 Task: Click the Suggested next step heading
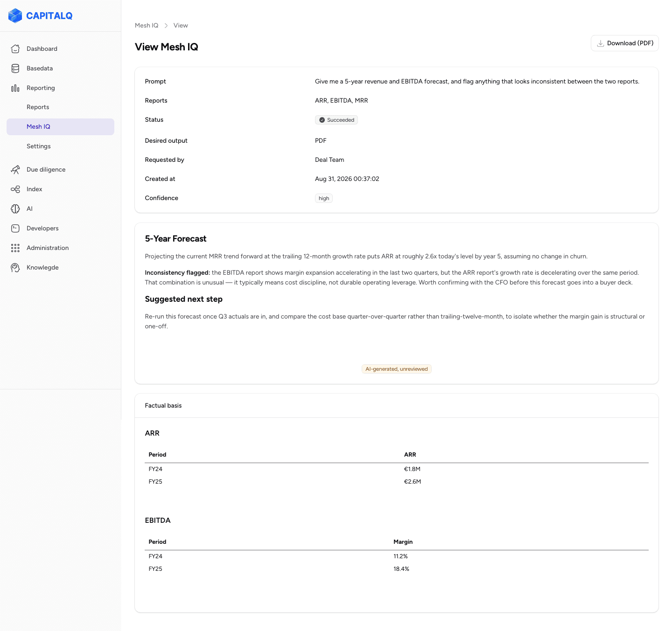click(184, 299)
